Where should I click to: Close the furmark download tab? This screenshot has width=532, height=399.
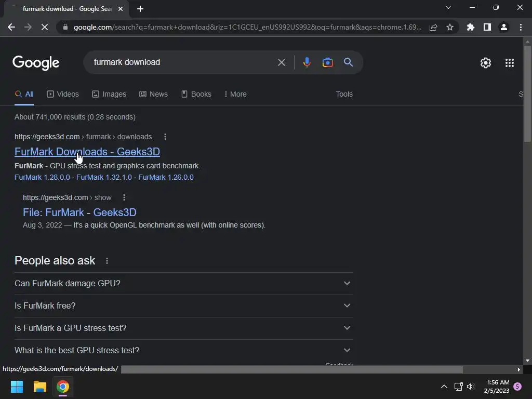click(121, 9)
